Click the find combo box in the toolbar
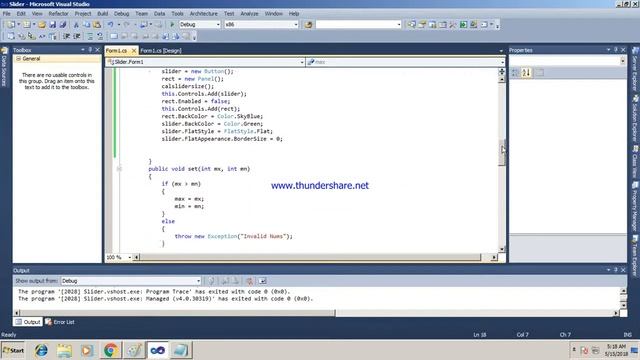Image resolution: width=640 pixels, height=360 pixels. click(x=359, y=24)
